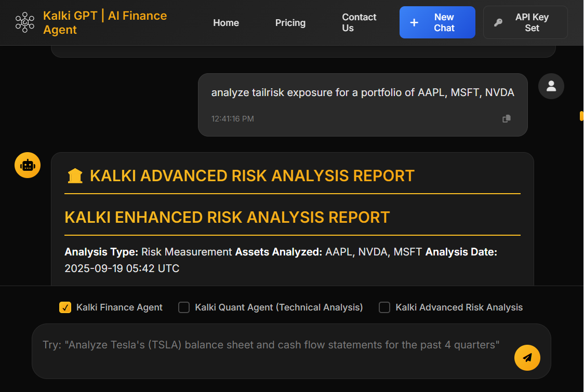Enable Kalki Quant Agent (Technical Analysis) checkbox

coord(184,307)
